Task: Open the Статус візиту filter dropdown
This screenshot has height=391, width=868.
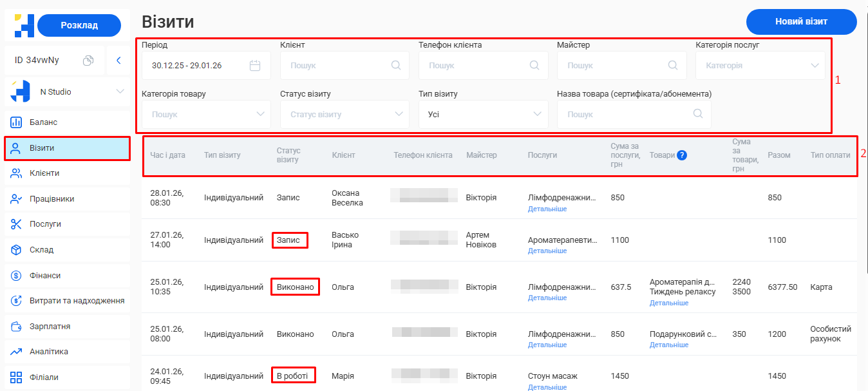Action: point(344,114)
